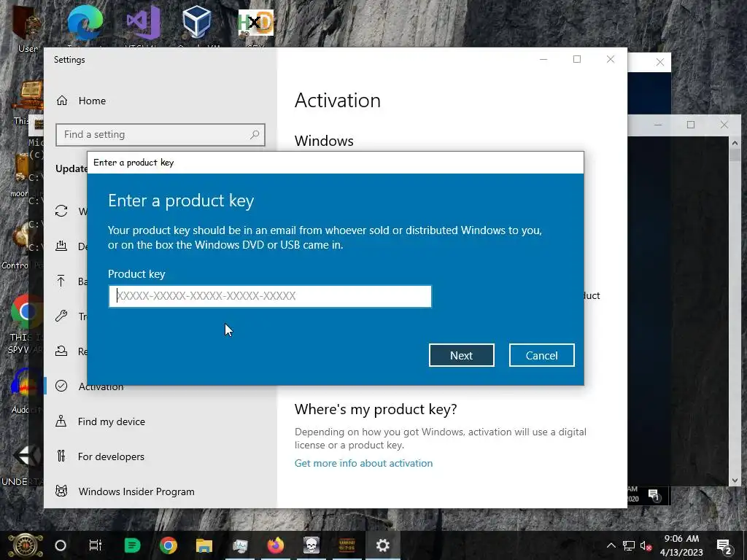The image size is (747, 560).
Task: Open the green notes app on taskbar
Action: click(132, 545)
